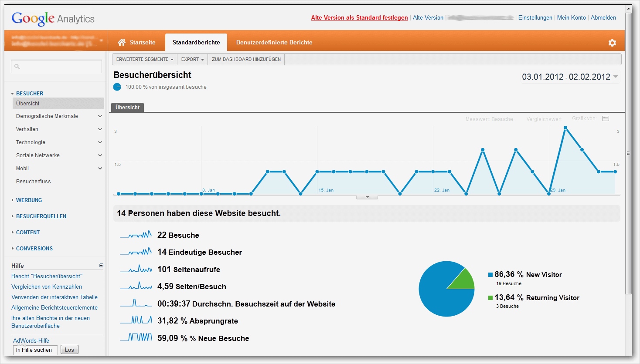
Task: Toggle the New Visitor legend square
Action: 490,274
